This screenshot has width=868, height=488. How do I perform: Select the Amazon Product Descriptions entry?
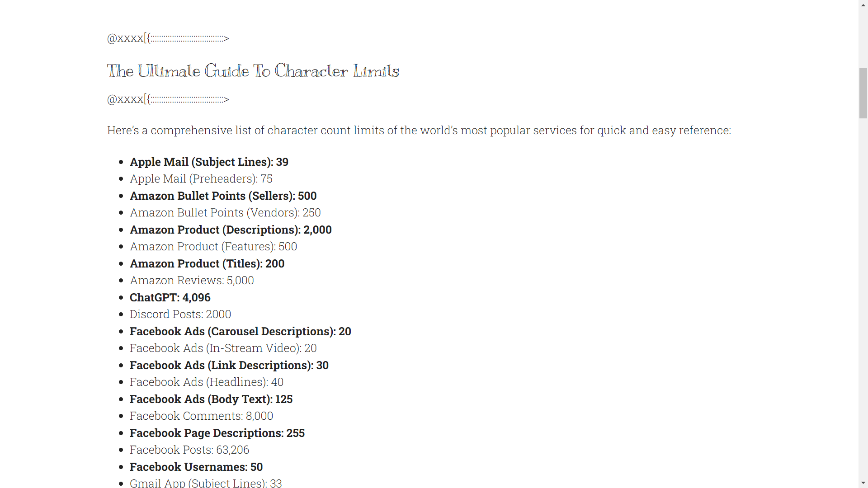[x=231, y=230]
